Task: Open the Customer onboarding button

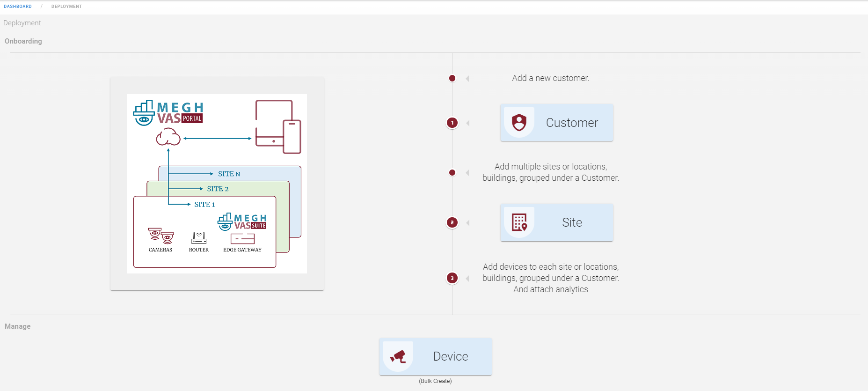Action: click(x=556, y=123)
